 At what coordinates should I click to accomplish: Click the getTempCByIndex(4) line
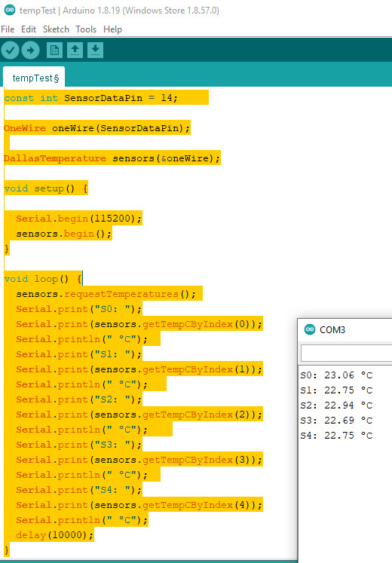(x=139, y=505)
